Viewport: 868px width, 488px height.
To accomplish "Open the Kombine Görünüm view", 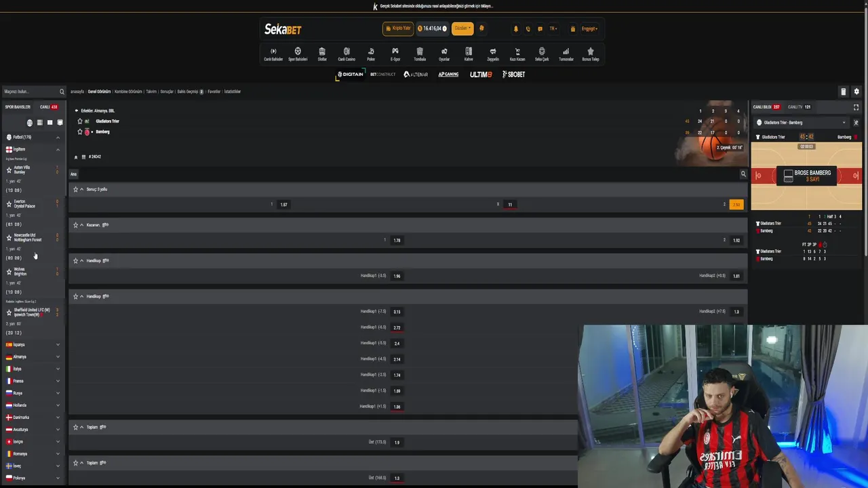I will click(128, 91).
